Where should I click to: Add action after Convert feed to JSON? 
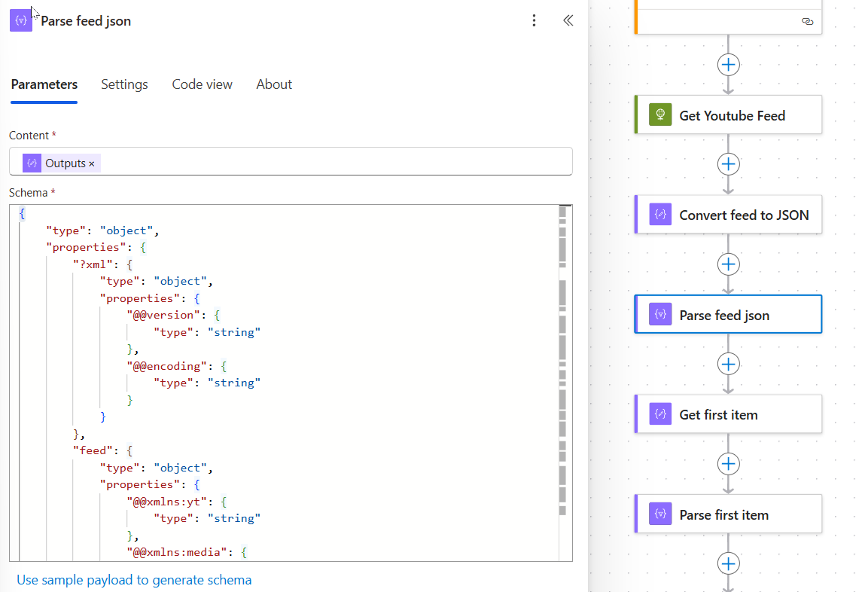click(x=728, y=264)
